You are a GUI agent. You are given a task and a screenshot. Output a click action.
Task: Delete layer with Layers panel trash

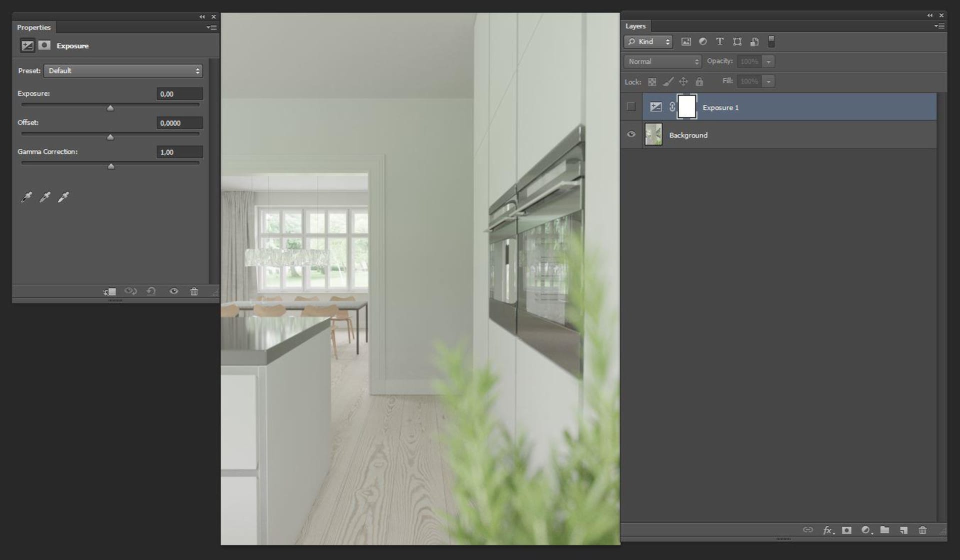pyautogui.click(x=922, y=530)
